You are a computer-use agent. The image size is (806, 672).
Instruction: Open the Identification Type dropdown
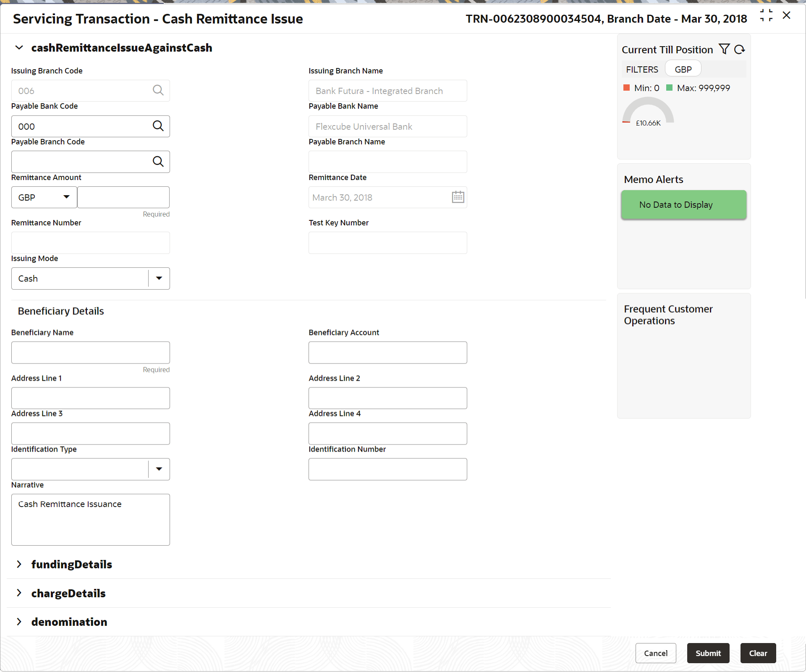[x=159, y=469]
